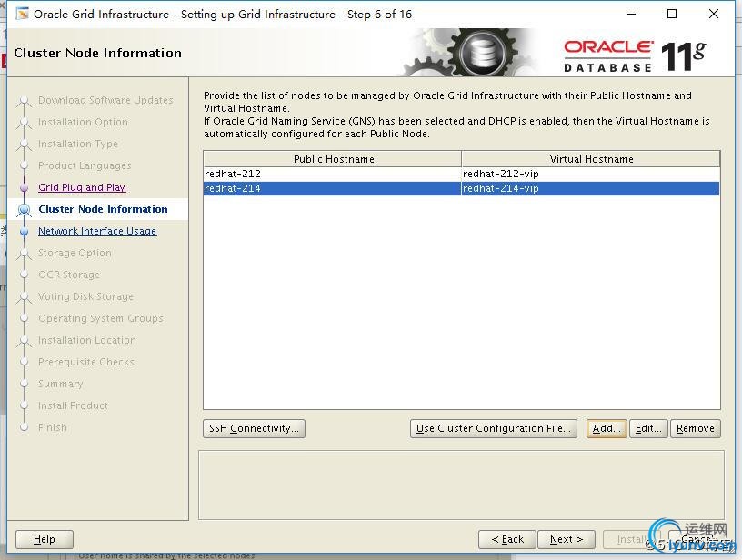This screenshot has width=742, height=560.
Task: Click the Finish step
Action: coord(53,427)
